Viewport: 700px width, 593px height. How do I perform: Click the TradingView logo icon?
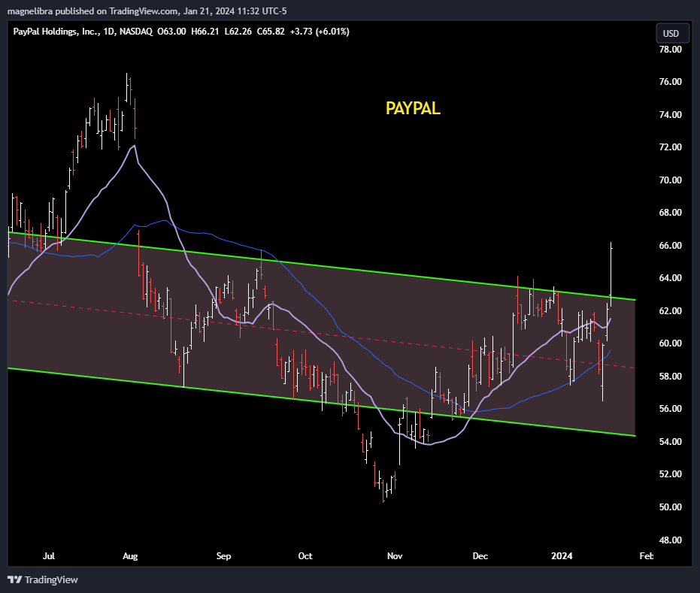pyautogui.click(x=15, y=579)
